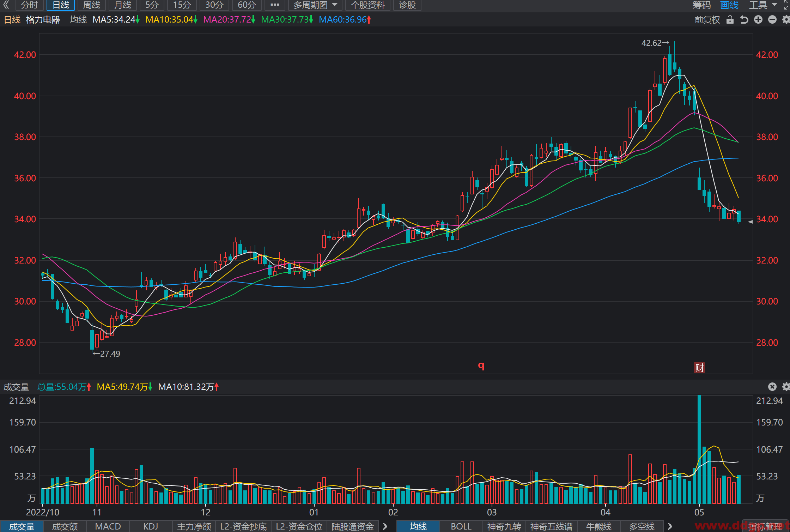
Task: Show more indicators after 陆股通资金 arrow
Action: click(385, 526)
